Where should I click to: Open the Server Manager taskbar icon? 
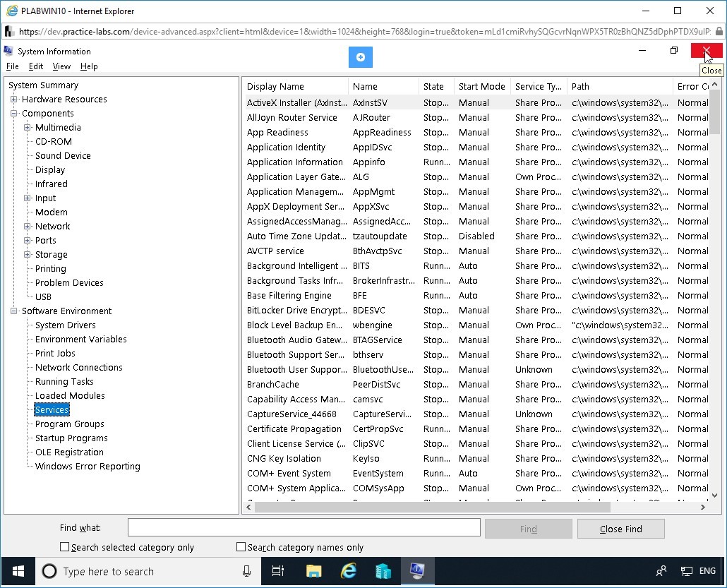tap(383, 571)
